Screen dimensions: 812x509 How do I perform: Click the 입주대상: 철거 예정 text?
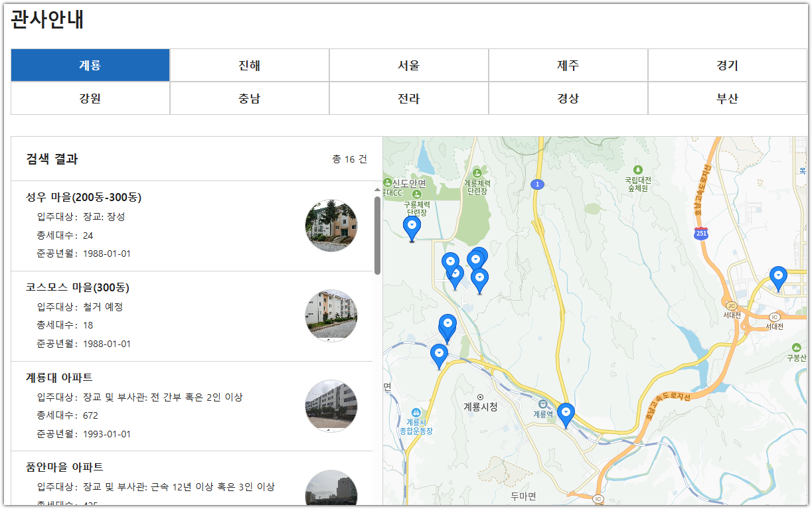pyautogui.click(x=80, y=307)
